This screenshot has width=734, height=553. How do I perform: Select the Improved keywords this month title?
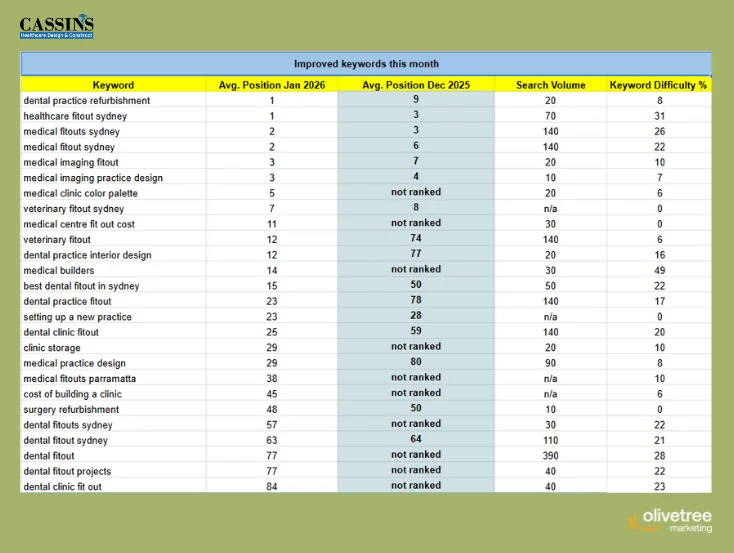coord(366,64)
